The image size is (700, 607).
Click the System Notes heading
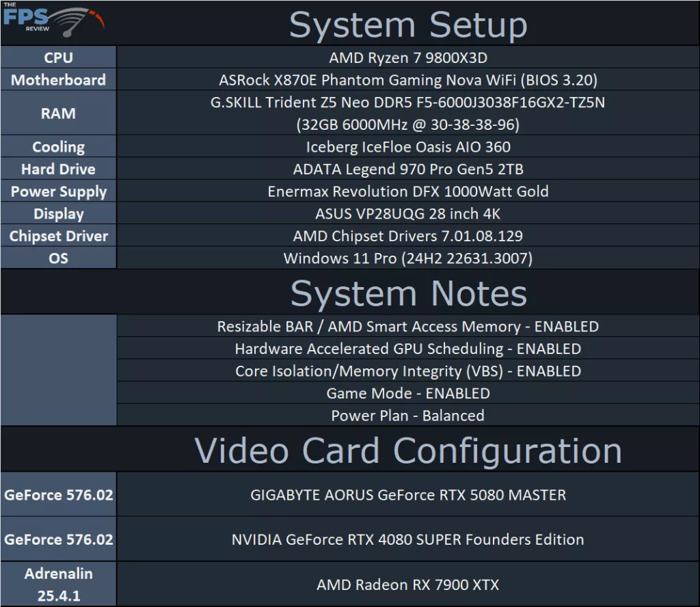pyautogui.click(x=409, y=294)
